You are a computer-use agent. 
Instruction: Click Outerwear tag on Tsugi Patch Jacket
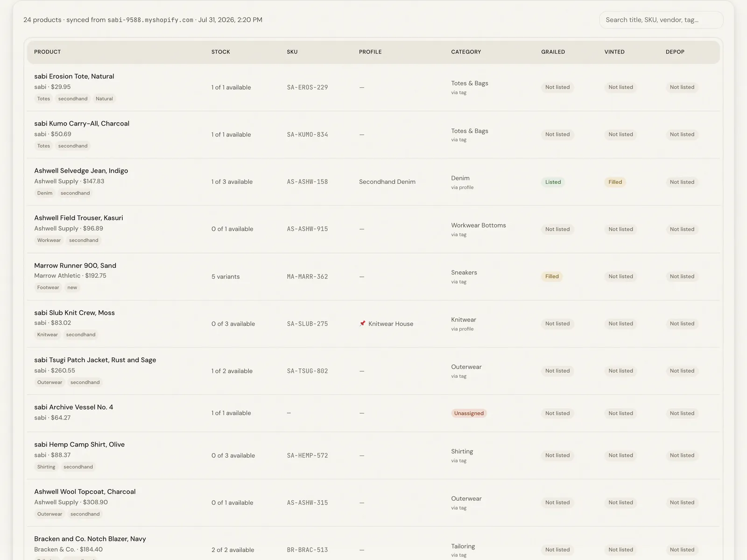click(49, 382)
